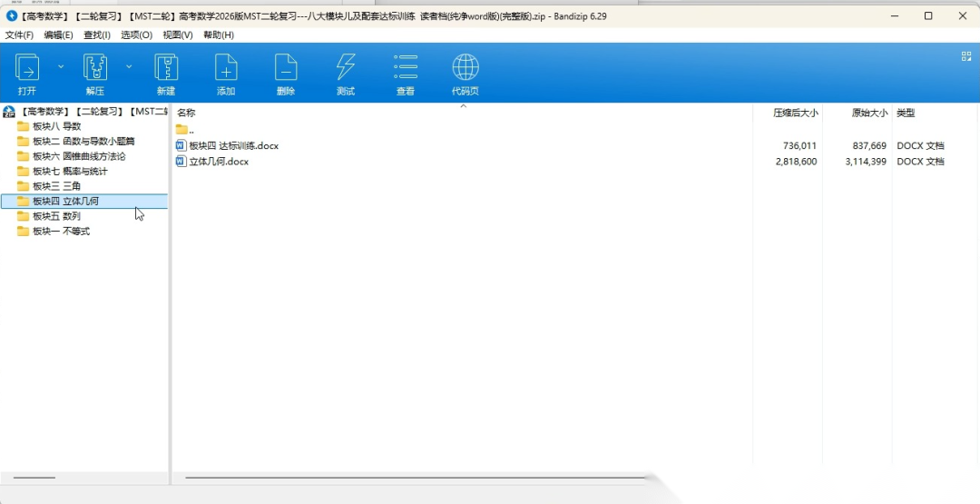The height and width of the screenshot is (504, 980).
Task: Click the 解压 (Extract) toolbar icon
Action: pyautogui.click(x=95, y=69)
